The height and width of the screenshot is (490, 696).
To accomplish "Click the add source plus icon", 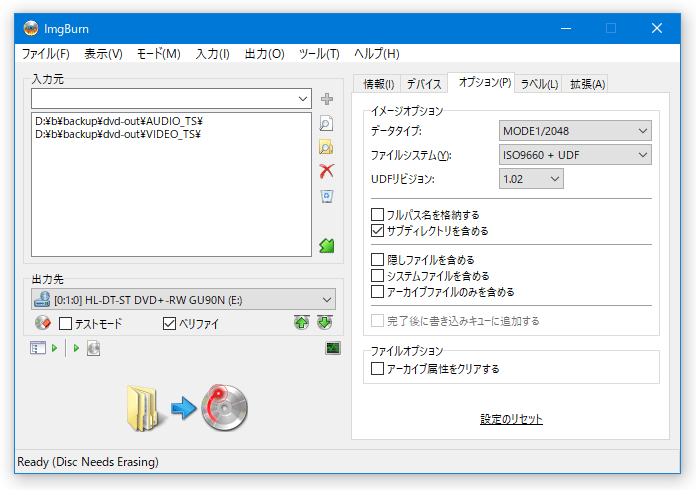I will [x=327, y=99].
